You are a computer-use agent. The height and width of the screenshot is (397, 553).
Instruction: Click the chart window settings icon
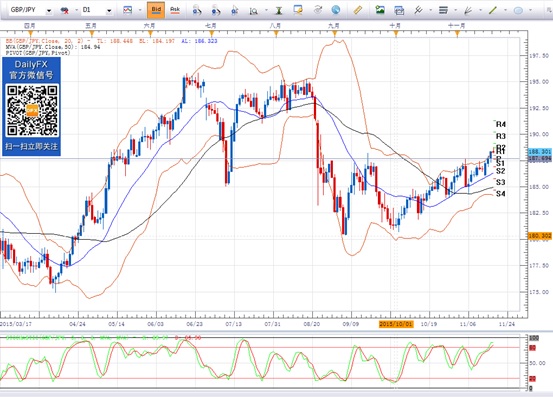click(298, 10)
